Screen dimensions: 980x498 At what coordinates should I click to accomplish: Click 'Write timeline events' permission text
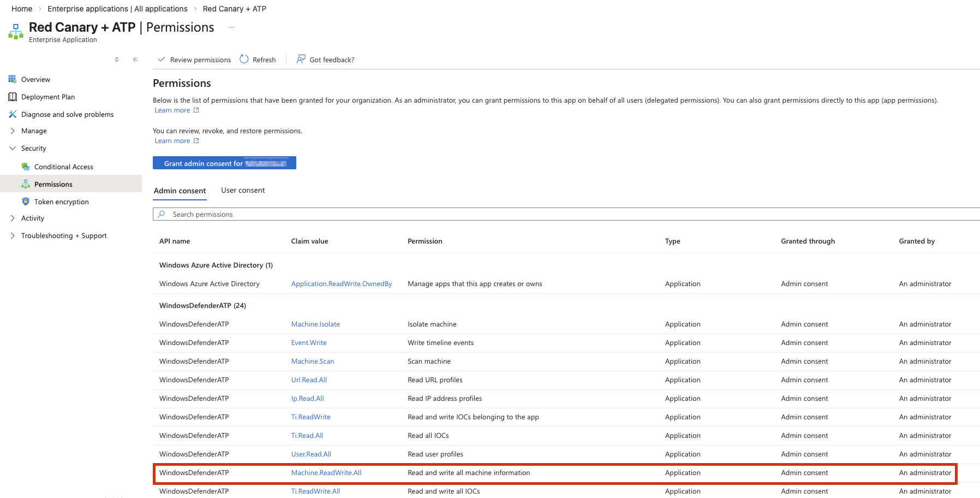pos(441,342)
